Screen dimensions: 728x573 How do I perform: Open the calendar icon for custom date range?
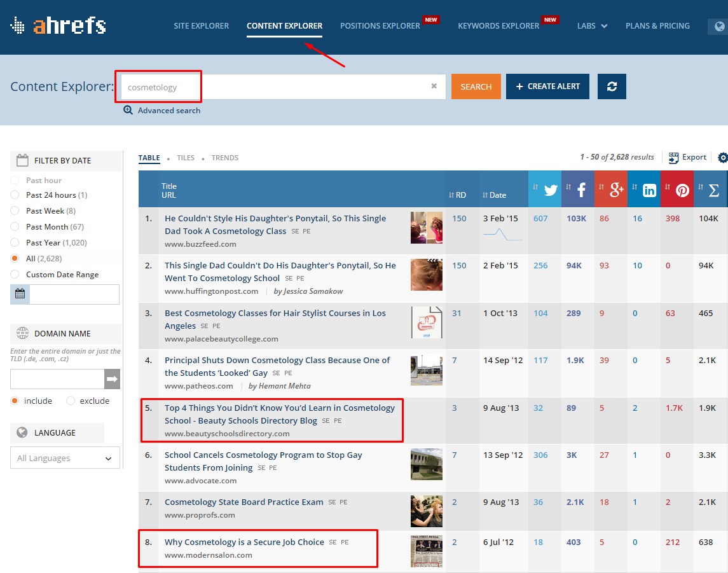(x=20, y=294)
